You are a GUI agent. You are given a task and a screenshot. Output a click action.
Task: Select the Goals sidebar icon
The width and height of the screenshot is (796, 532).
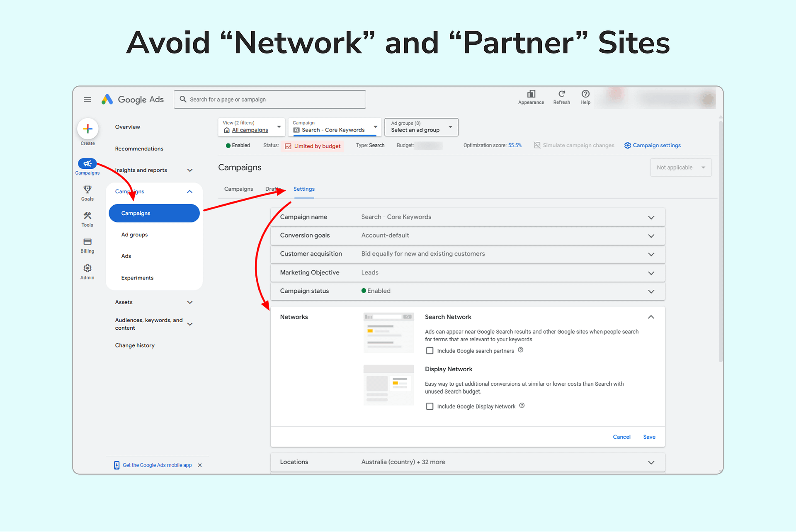[x=87, y=193]
